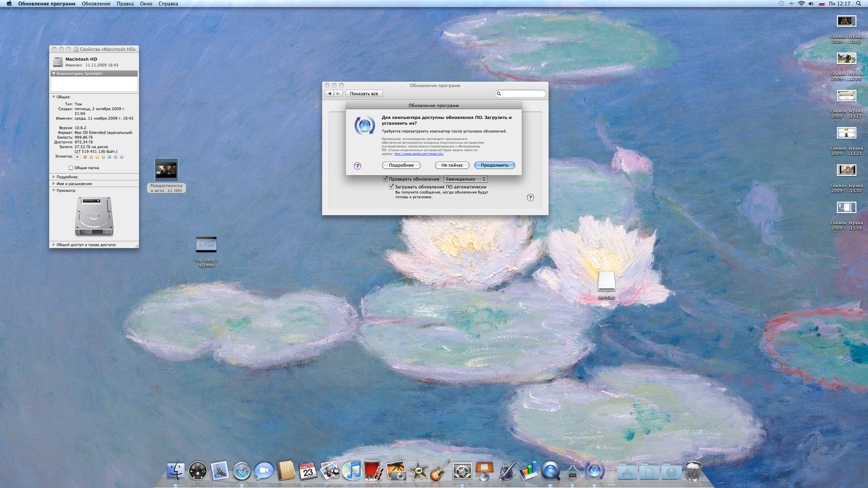Open the 'Окно' menu
Viewport: 868px width, 488px height.
coord(146,4)
